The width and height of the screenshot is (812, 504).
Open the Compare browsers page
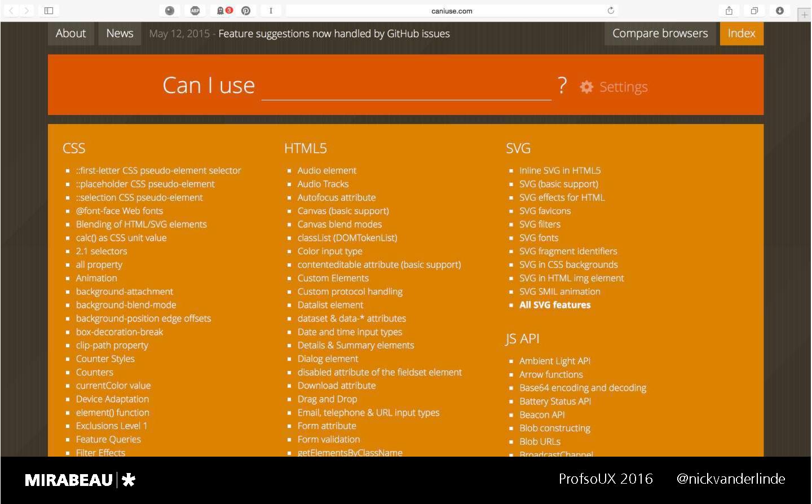pos(660,33)
